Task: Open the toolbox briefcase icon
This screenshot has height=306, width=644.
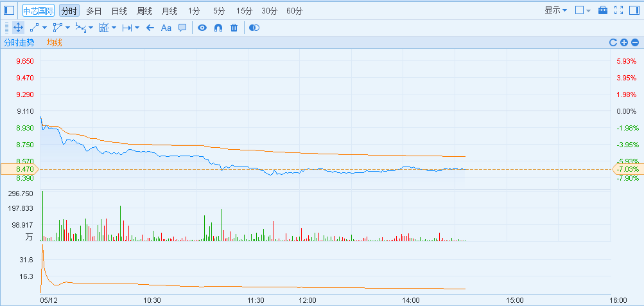Action: pyautogui.click(x=603, y=10)
